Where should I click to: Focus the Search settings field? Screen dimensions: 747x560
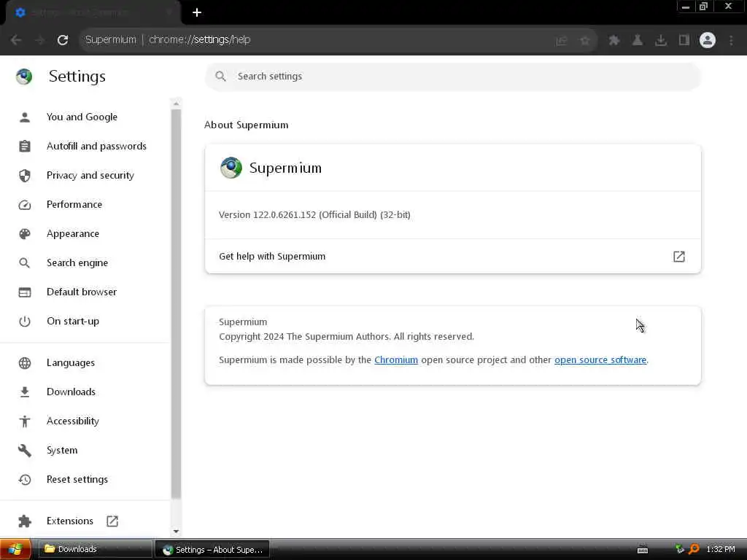(452, 76)
